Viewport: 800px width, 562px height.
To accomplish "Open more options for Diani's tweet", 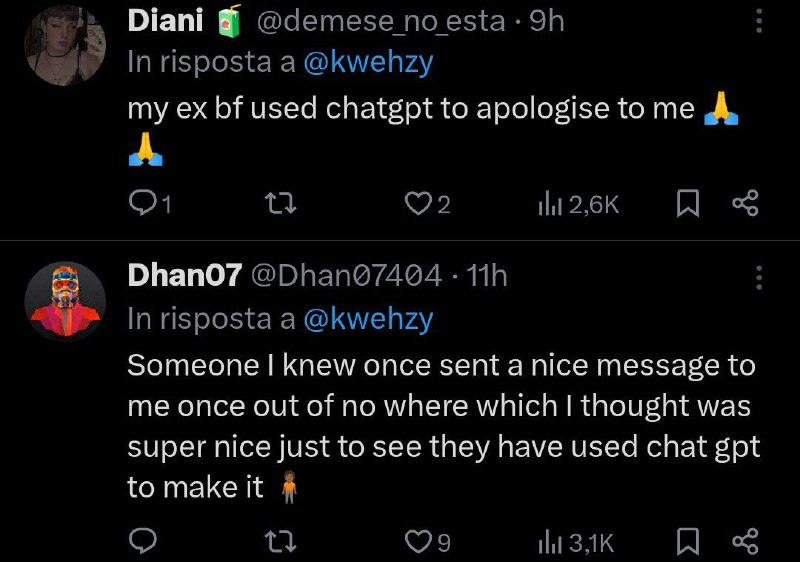I will pos(759,21).
